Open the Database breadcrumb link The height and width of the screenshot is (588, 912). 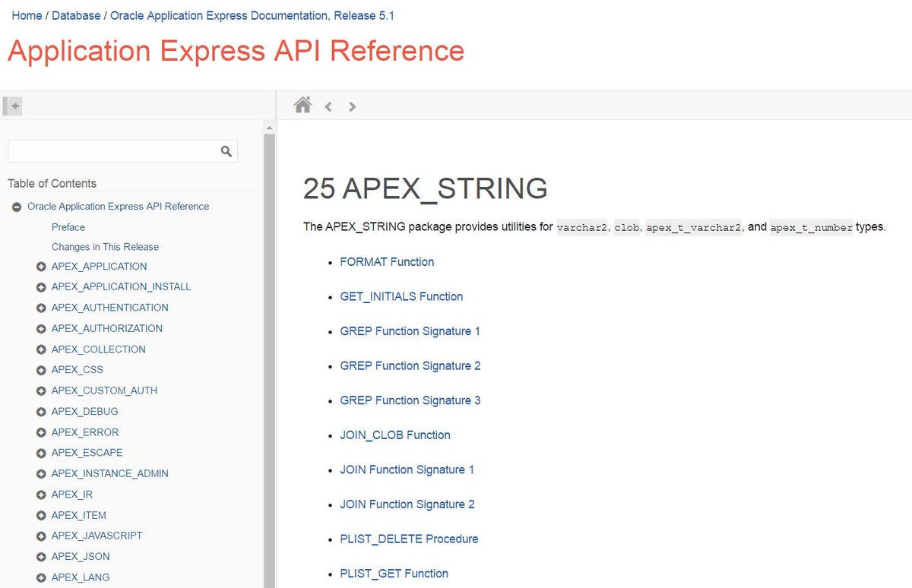[76, 15]
